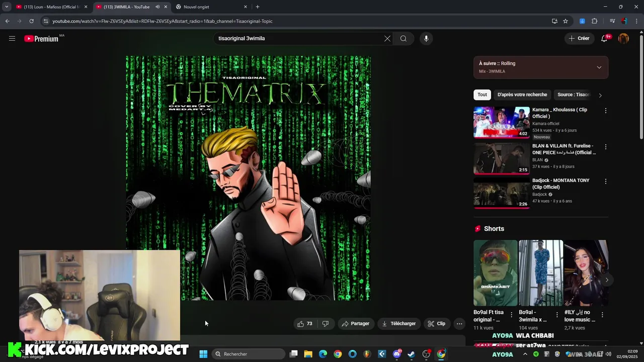
Task: Click the Créer button
Action: [x=579, y=38]
